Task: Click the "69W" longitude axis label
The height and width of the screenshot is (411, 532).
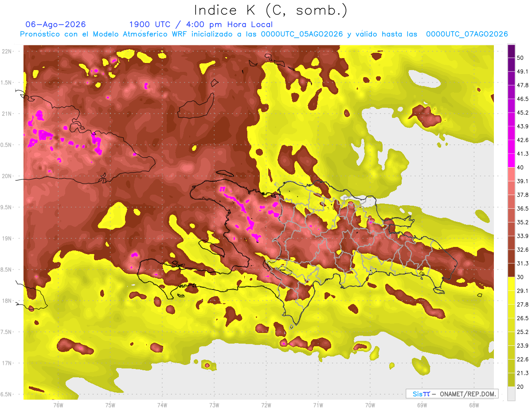Action: [422, 405]
